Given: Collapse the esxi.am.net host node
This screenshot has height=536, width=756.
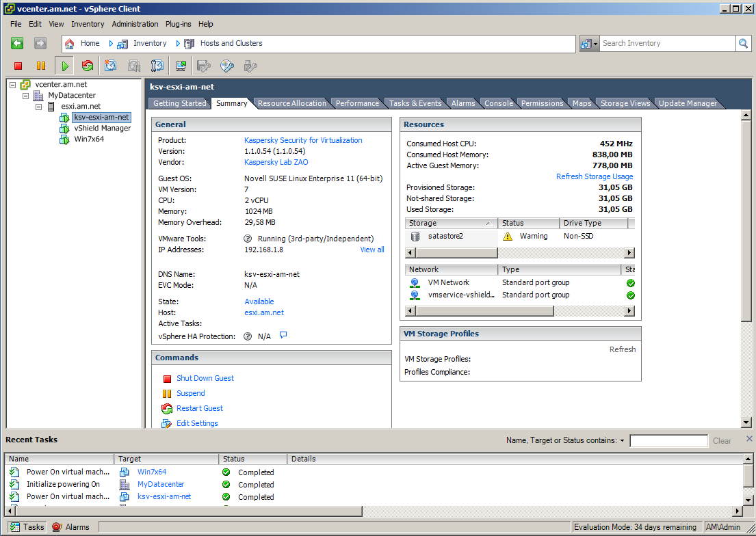Looking at the screenshot, I should click(38, 107).
